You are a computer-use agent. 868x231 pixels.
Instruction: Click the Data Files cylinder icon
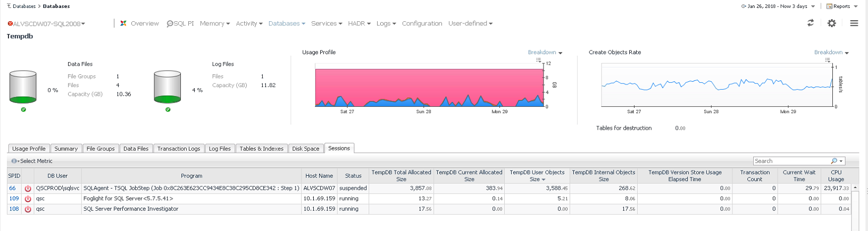coord(23,87)
